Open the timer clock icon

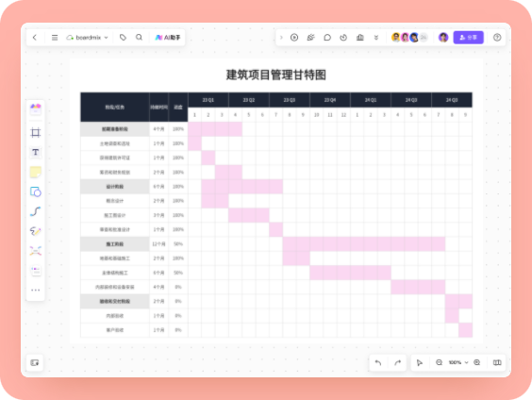343,38
